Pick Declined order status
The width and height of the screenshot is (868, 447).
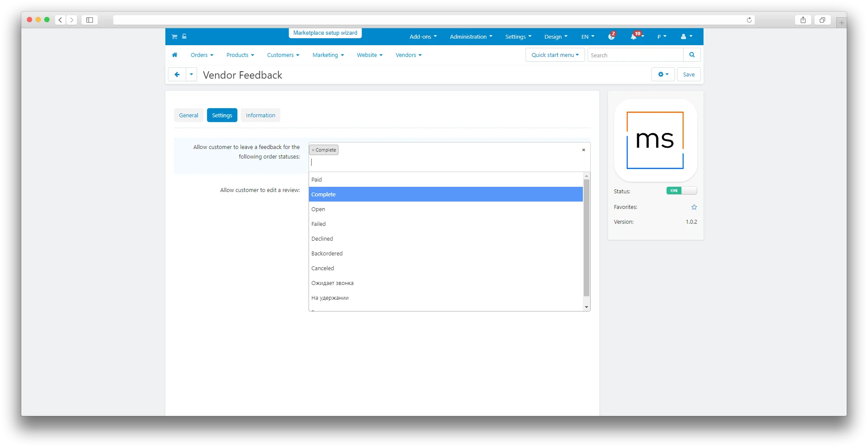point(446,238)
